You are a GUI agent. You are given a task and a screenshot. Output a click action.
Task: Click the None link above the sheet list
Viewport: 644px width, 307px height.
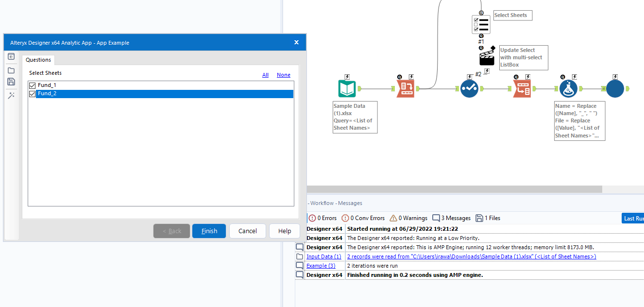(284, 74)
